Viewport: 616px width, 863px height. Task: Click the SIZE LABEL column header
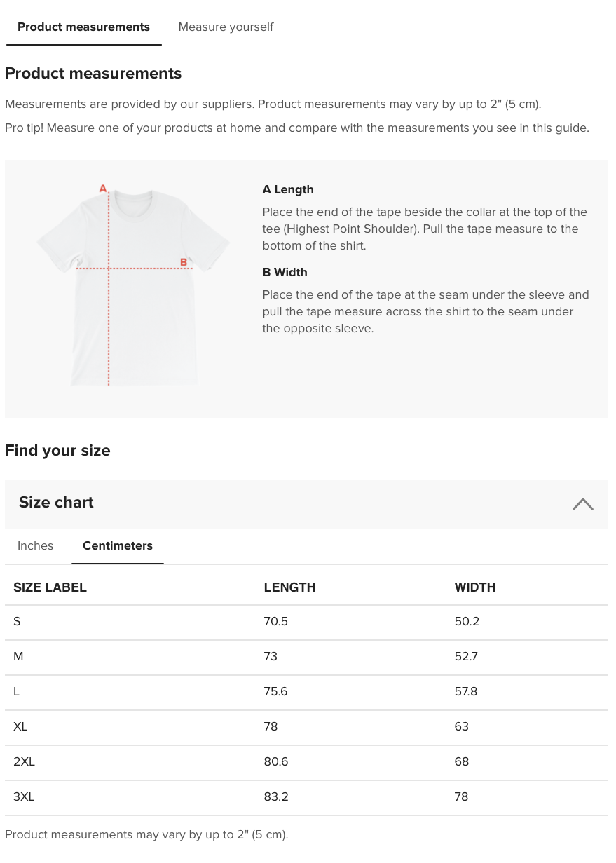[50, 587]
